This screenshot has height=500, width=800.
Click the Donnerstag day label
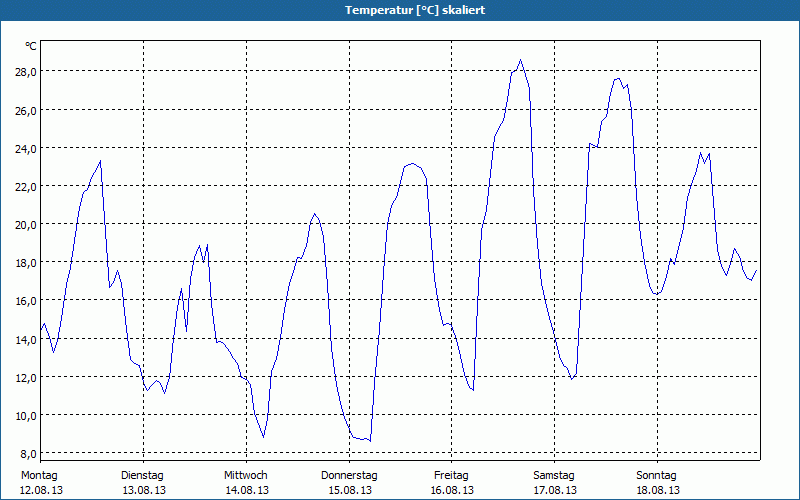pos(349,476)
